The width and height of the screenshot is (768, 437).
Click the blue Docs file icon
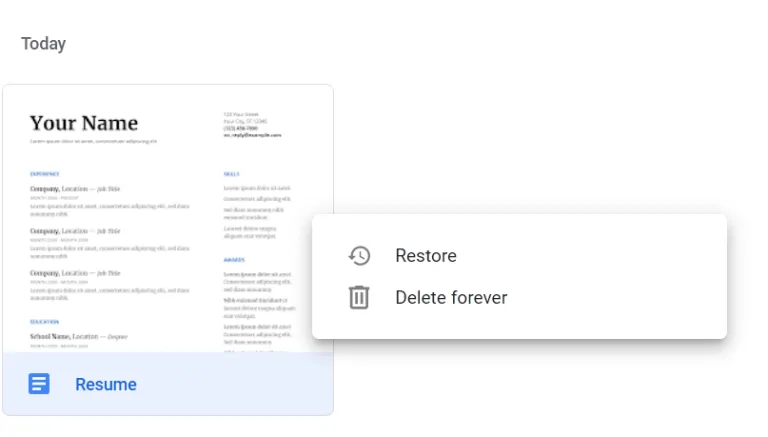(39, 384)
